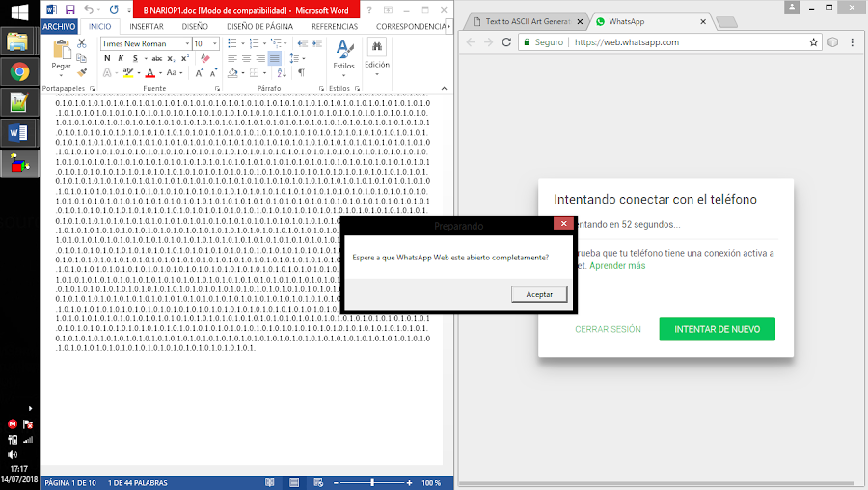Image resolution: width=868 pixels, height=490 pixels.
Task: Align text right
Action: click(260, 58)
